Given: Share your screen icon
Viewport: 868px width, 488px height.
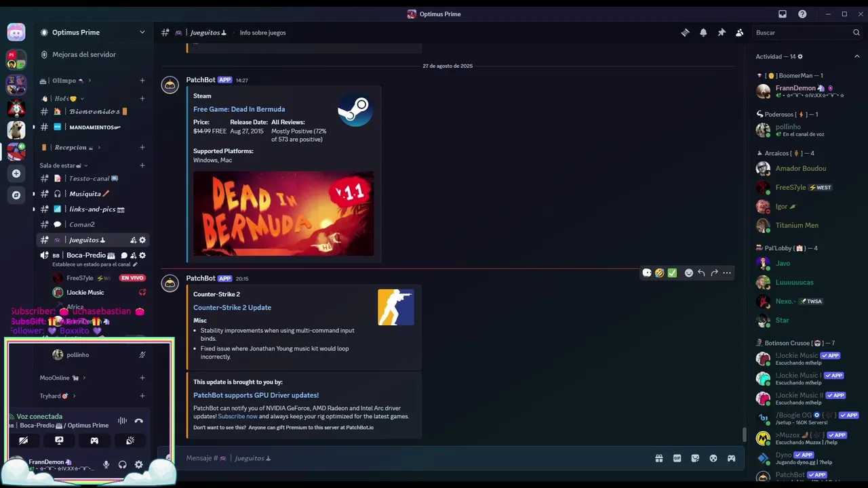Looking at the screenshot, I should pos(59,441).
